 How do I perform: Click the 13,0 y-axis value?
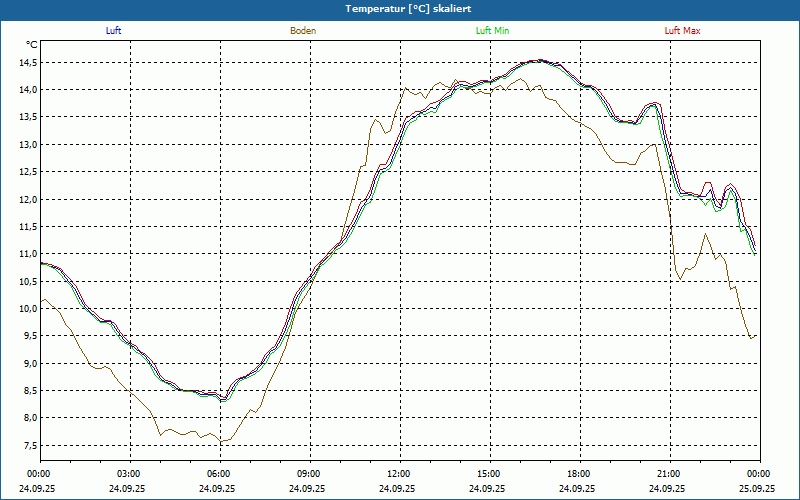click(28, 144)
